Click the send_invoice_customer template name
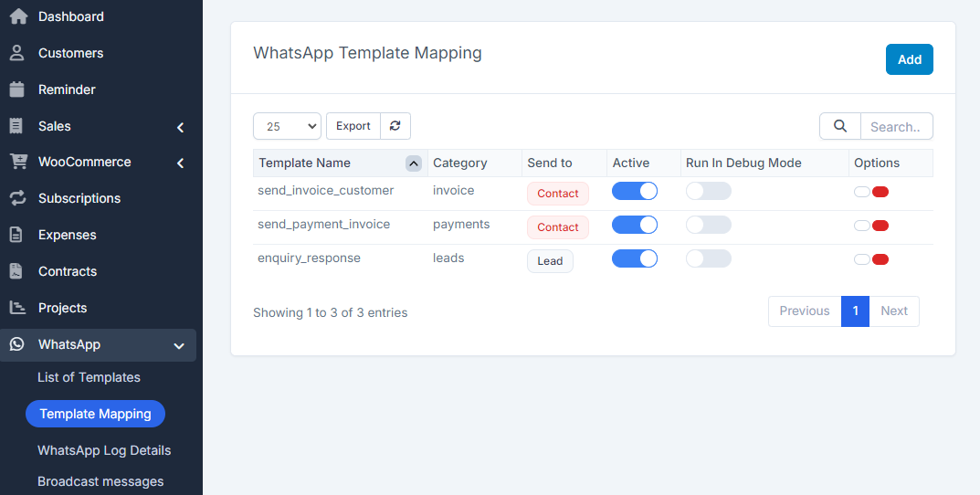Screen dimensions: 980x495 click(x=326, y=191)
